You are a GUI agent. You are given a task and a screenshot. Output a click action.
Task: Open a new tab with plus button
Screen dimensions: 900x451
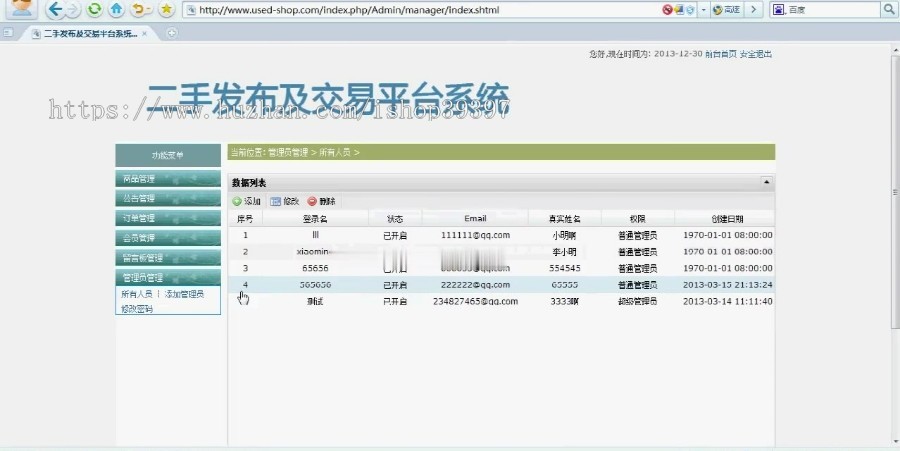[171, 33]
